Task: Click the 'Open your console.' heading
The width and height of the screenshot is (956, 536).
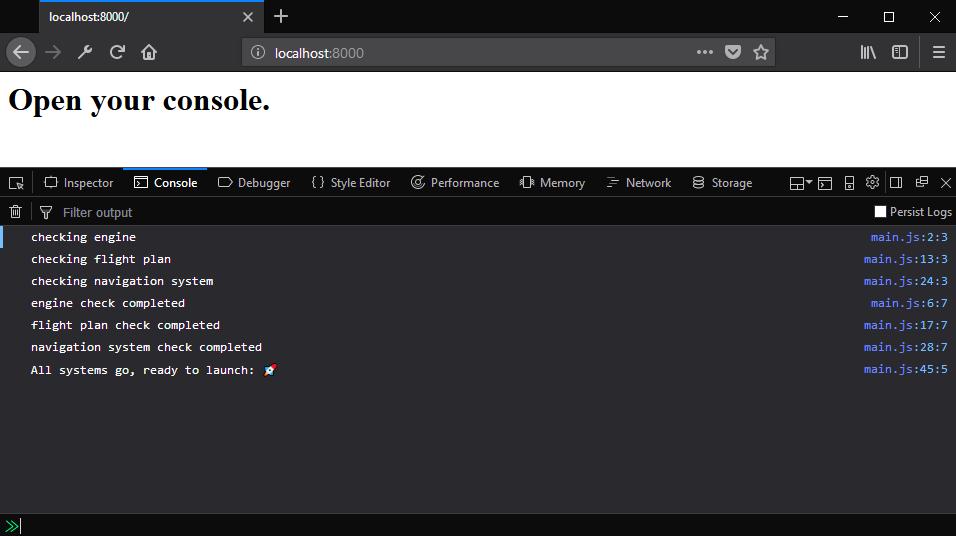Action: (x=139, y=100)
